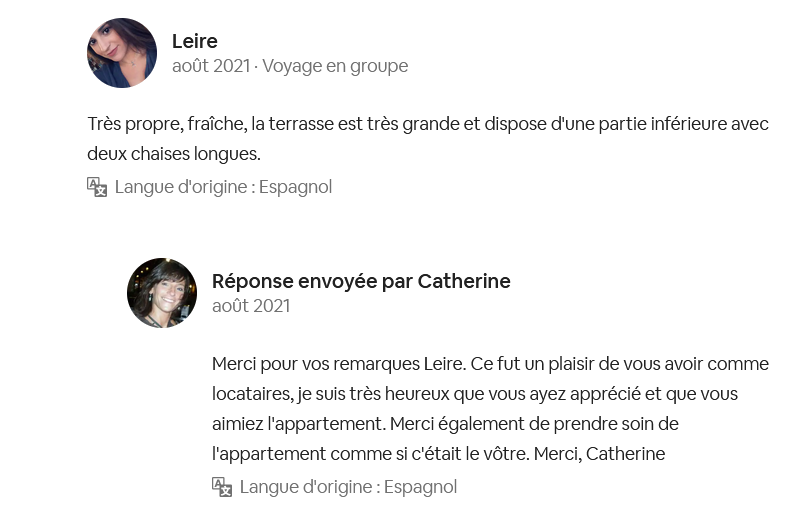Click Langue d'origine label below Catherine's reply
Image resolution: width=812 pixels, height=512 pixels.
click(348, 487)
